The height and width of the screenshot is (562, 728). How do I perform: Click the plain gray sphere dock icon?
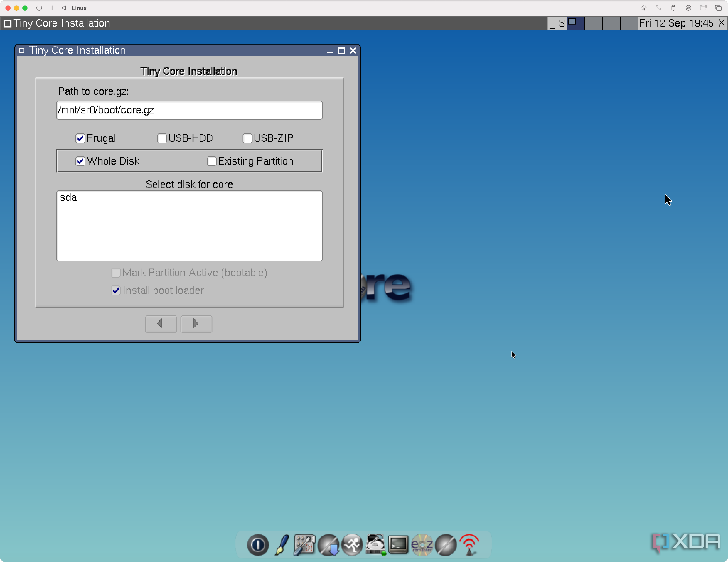(x=446, y=545)
